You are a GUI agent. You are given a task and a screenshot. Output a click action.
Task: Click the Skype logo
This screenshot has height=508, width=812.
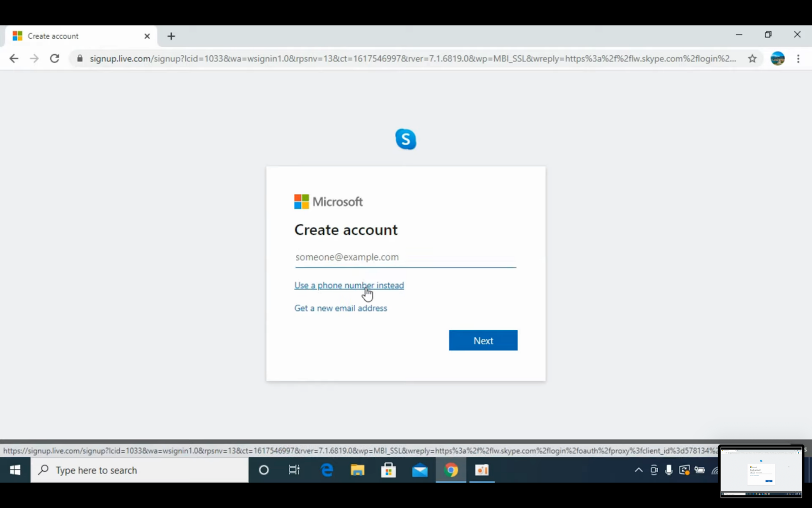406,139
